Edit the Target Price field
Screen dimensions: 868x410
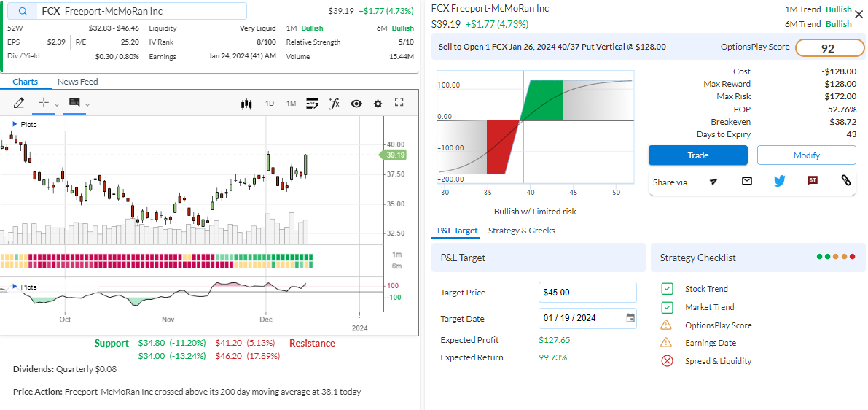pyautogui.click(x=588, y=292)
